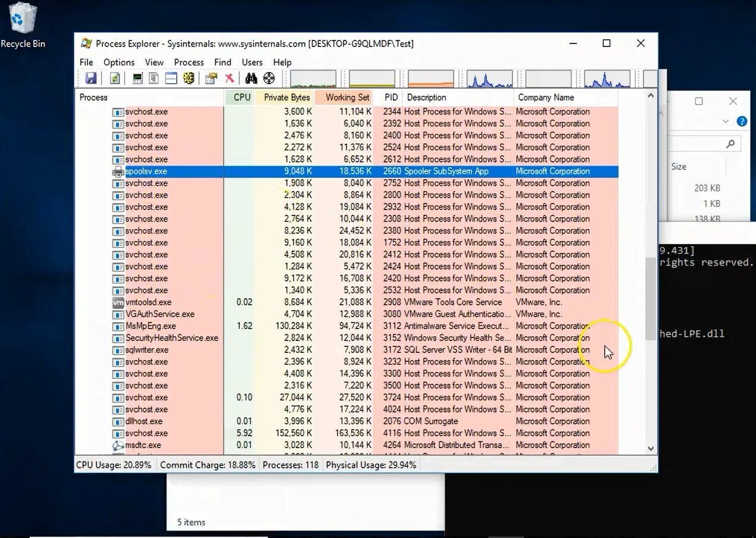Sort by the Description column header
This screenshot has width=756, height=538.
click(x=458, y=98)
